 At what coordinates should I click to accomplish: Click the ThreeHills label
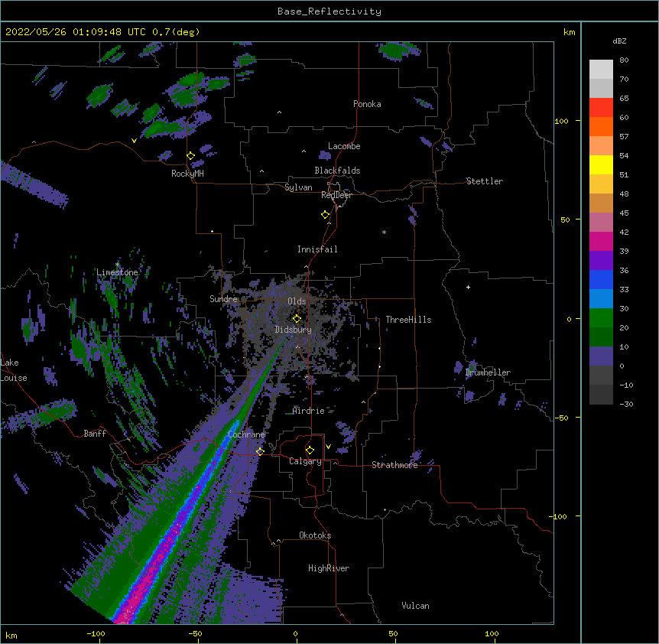pyautogui.click(x=408, y=320)
